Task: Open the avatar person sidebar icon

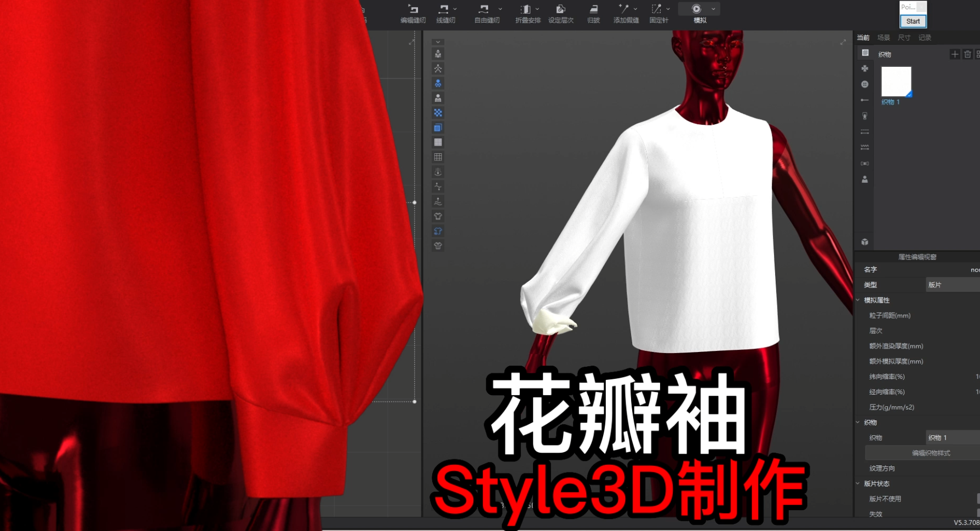Action: click(865, 180)
